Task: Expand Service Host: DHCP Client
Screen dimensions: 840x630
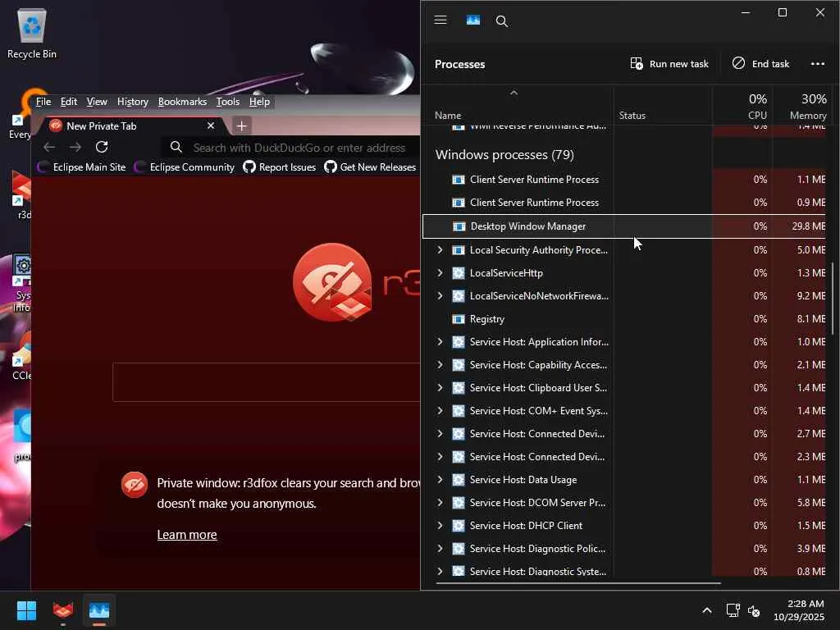Action: pyautogui.click(x=440, y=526)
